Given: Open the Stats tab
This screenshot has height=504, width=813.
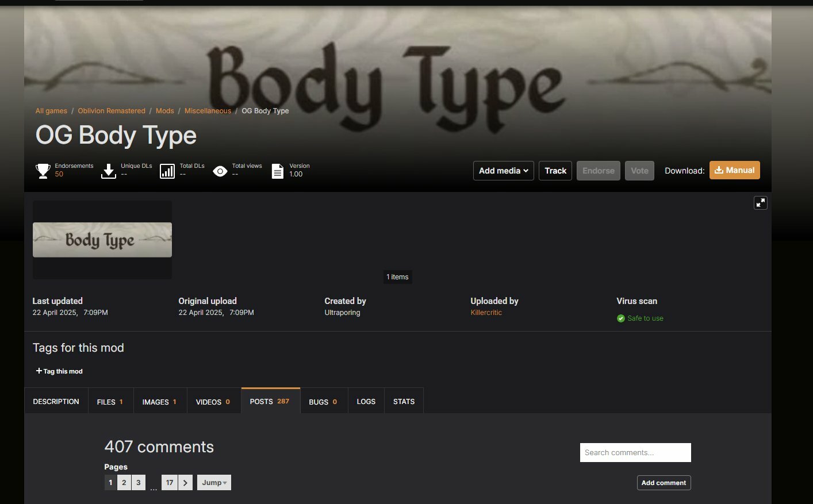Looking at the screenshot, I should (x=404, y=402).
